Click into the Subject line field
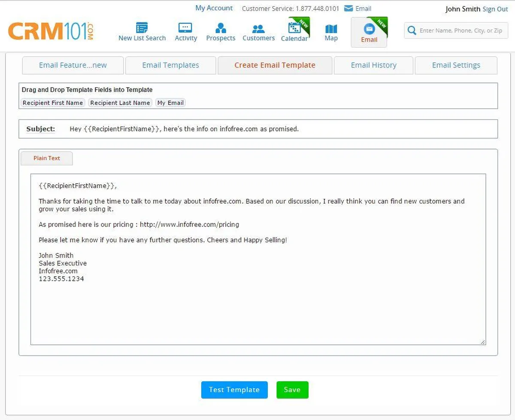Screen dimensions: 515x420 [x=258, y=129]
